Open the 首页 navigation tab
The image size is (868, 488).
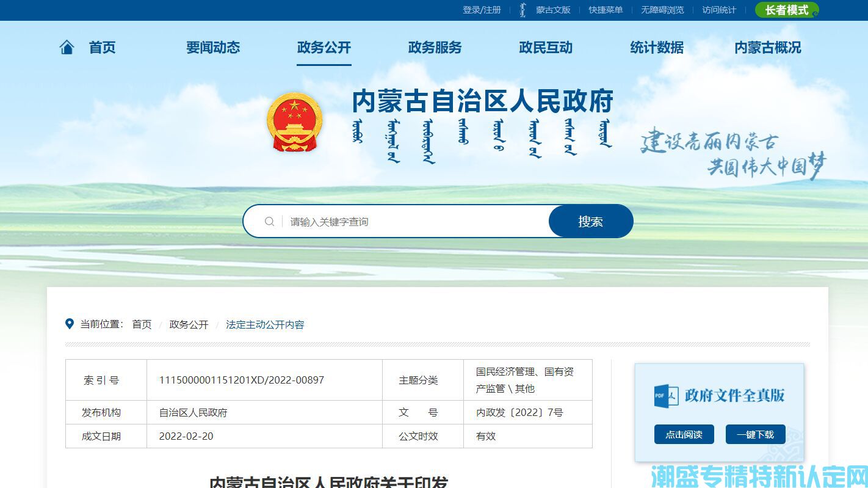click(x=102, y=48)
